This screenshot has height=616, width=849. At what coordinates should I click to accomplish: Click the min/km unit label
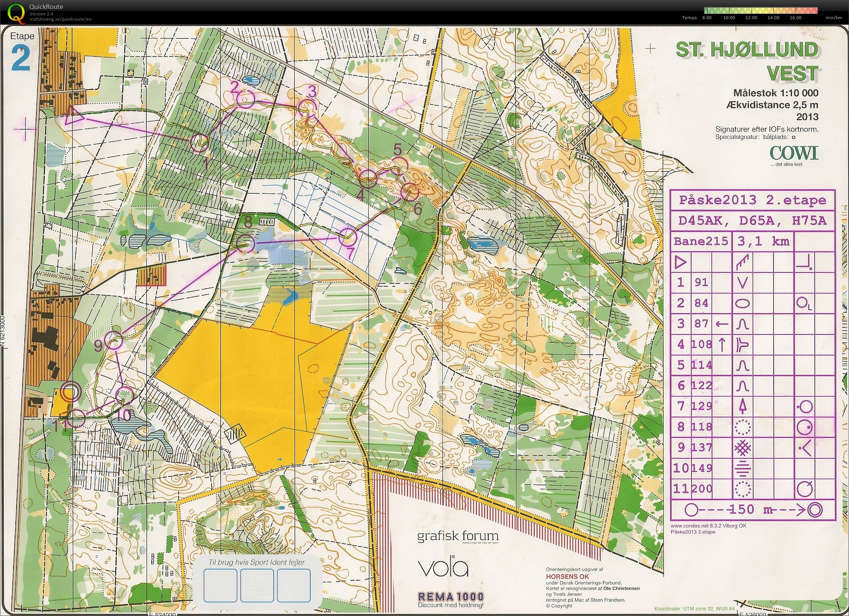(x=834, y=18)
